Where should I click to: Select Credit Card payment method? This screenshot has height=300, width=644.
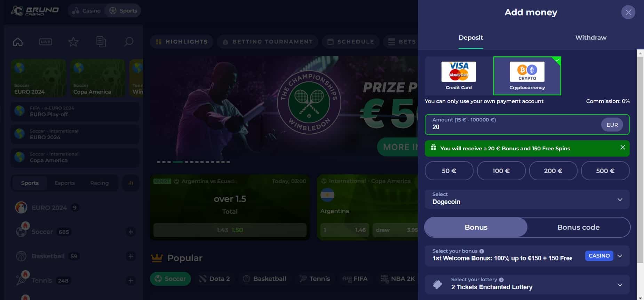click(459, 76)
